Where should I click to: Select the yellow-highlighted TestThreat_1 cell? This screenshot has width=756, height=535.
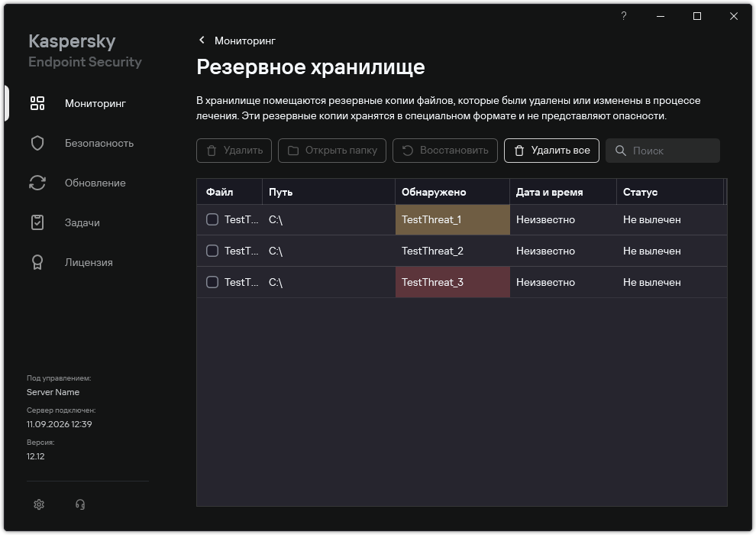click(452, 220)
